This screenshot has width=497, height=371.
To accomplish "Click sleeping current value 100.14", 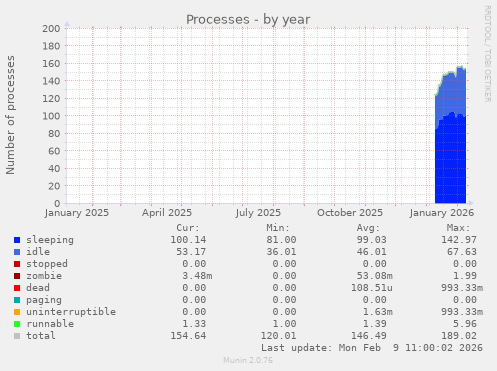I will [x=188, y=240].
